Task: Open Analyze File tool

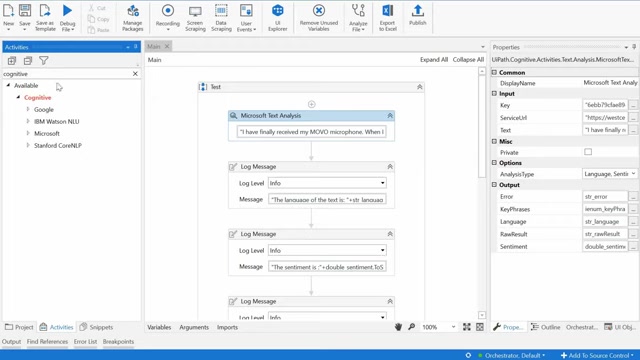Action: pyautogui.click(x=358, y=17)
